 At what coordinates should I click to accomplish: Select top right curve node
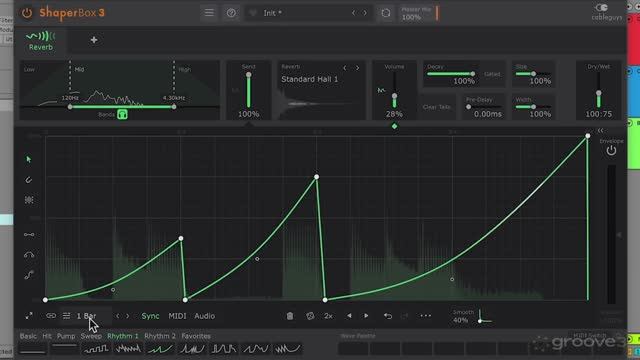[588, 136]
